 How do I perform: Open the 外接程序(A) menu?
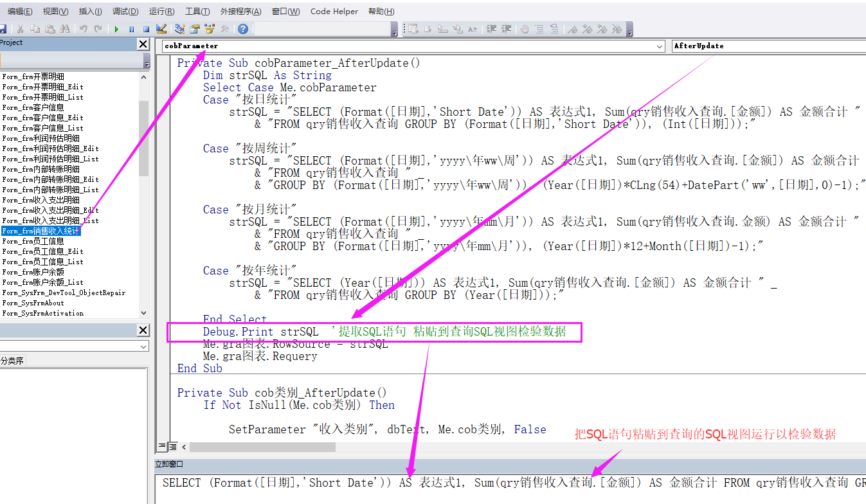click(x=240, y=12)
